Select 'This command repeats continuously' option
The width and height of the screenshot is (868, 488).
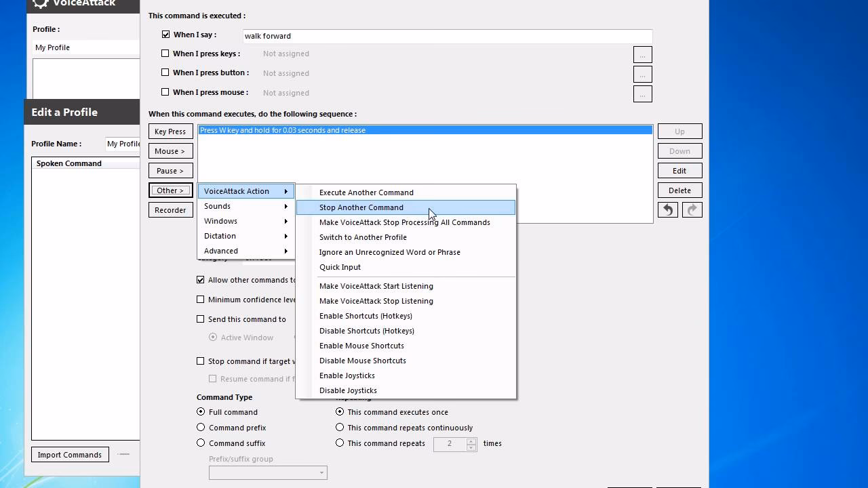[x=340, y=427]
